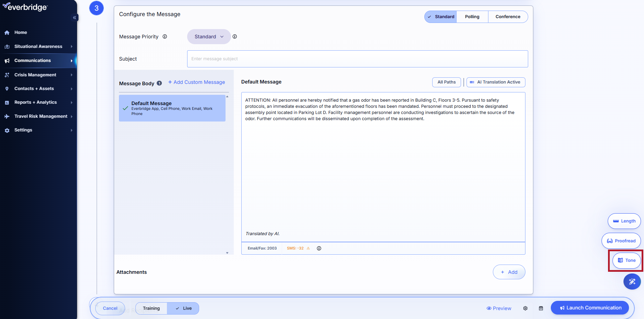644x319 pixels.
Task: Open the settings gear next to Preview
Action: click(x=525, y=308)
